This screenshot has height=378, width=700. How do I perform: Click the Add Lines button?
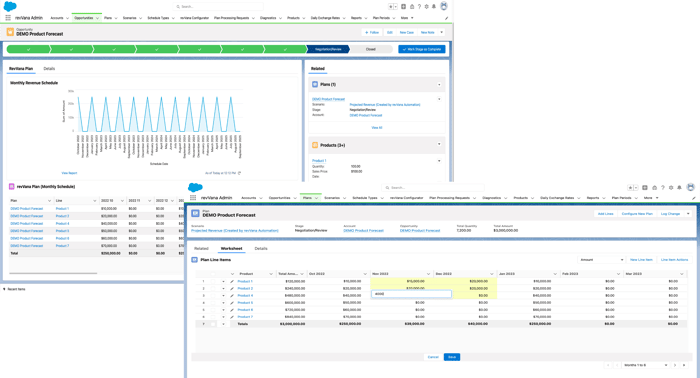tap(605, 214)
